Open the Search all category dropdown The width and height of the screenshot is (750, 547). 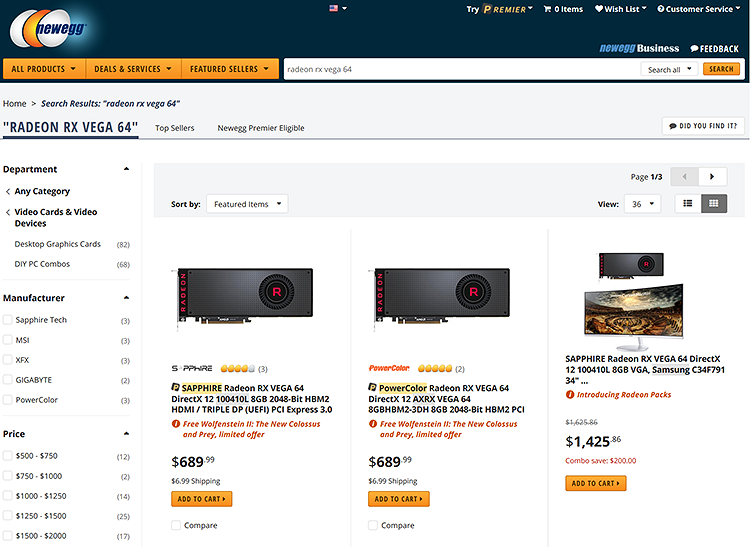click(x=670, y=69)
